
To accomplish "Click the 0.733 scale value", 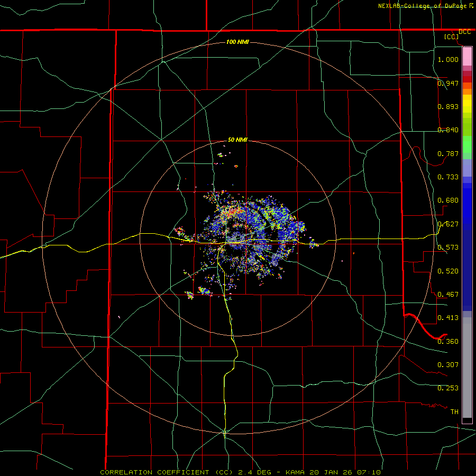I will 448,177.
